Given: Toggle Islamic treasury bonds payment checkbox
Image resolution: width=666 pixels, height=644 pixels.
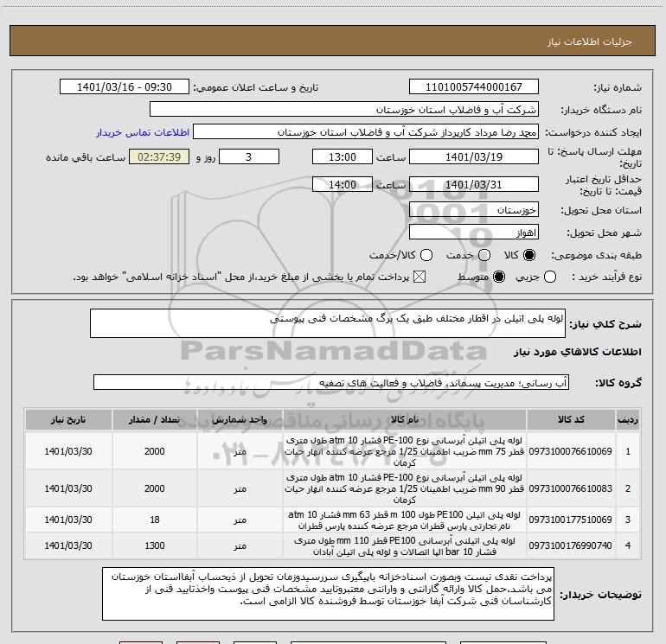Looking at the screenshot, I should click(419, 277).
